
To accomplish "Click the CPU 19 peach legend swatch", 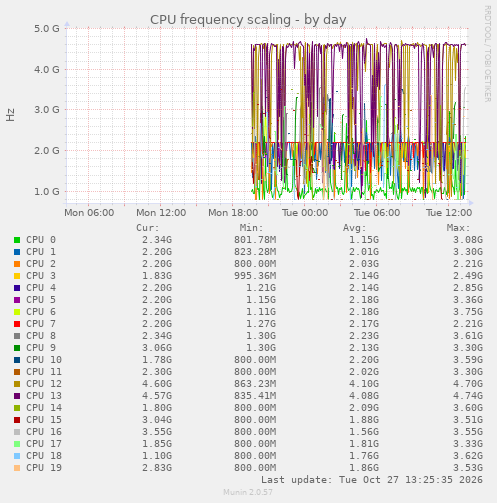I will [x=17, y=468].
